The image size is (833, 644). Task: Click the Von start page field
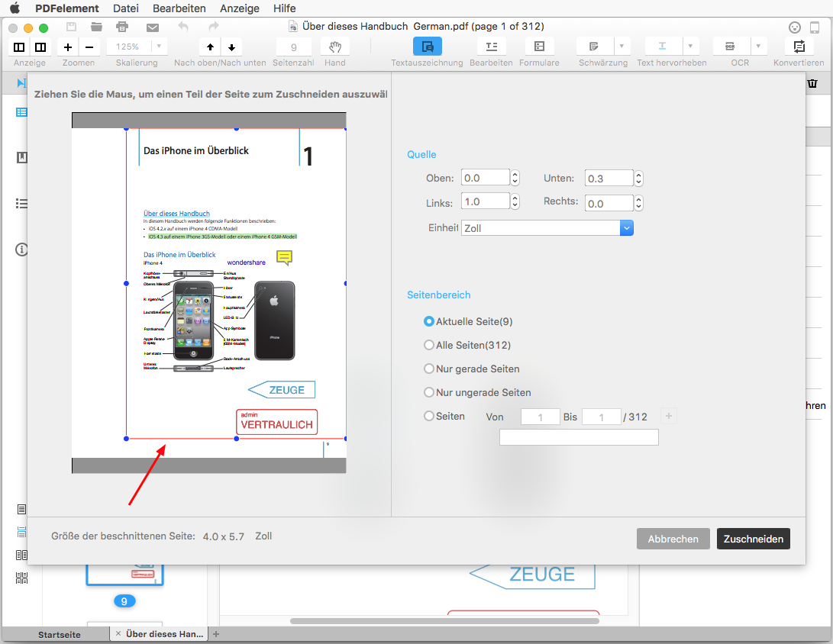(x=541, y=417)
